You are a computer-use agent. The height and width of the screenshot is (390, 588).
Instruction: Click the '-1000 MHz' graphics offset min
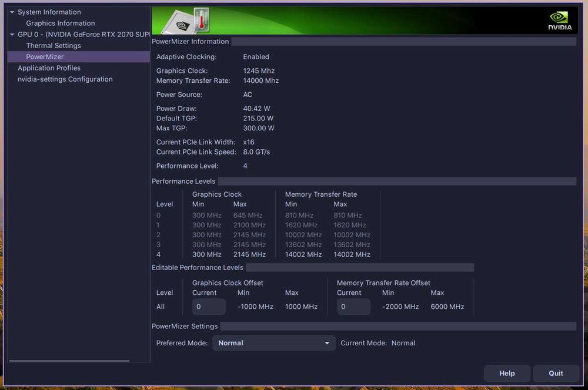pos(255,307)
